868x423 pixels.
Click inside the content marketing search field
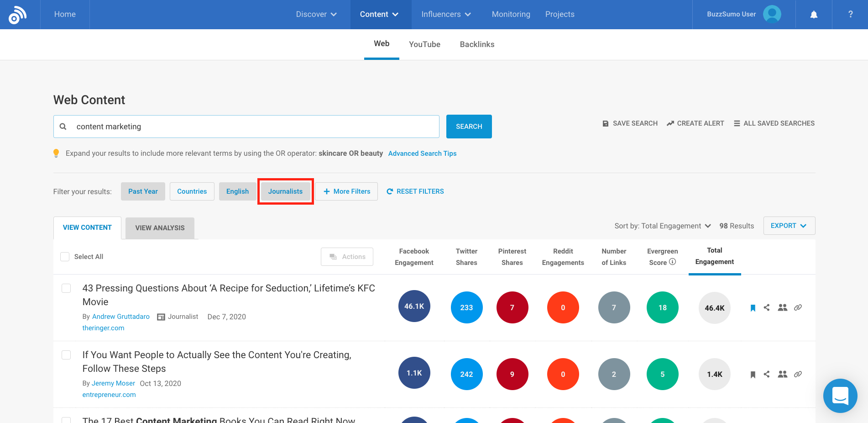coord(246,127)
